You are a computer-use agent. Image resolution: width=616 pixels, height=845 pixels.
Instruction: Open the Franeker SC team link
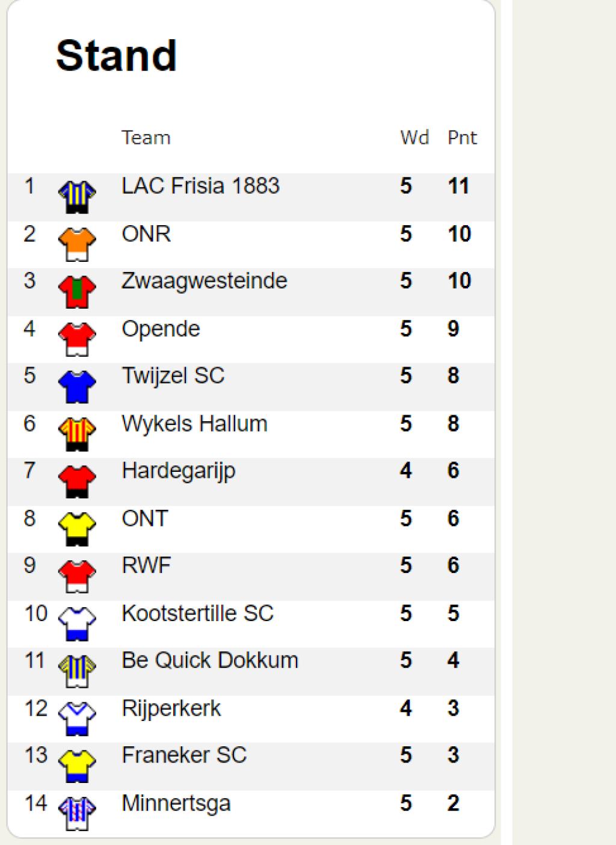(x=184, y=755)
